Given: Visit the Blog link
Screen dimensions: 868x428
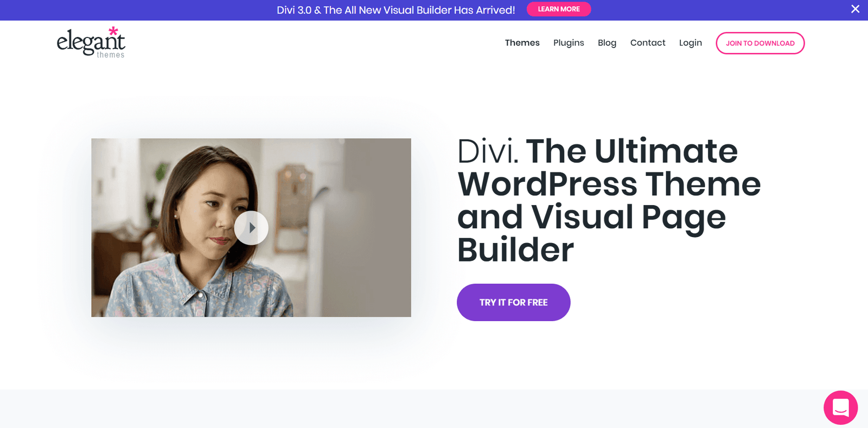Looking at the screenshot, I should coord(607,43).
